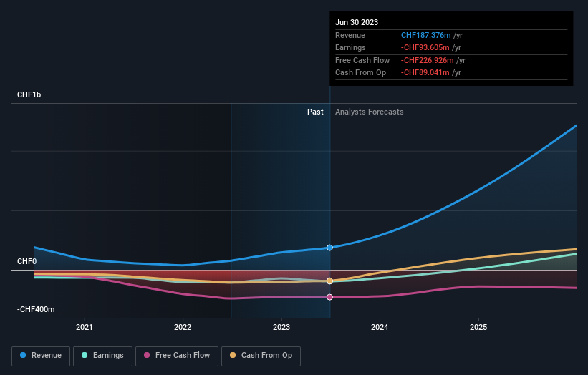The height and width of the screenshot is (375, 588).
Task: Click the CHF187.376m revenue value
Action: (x=426, y=35)
